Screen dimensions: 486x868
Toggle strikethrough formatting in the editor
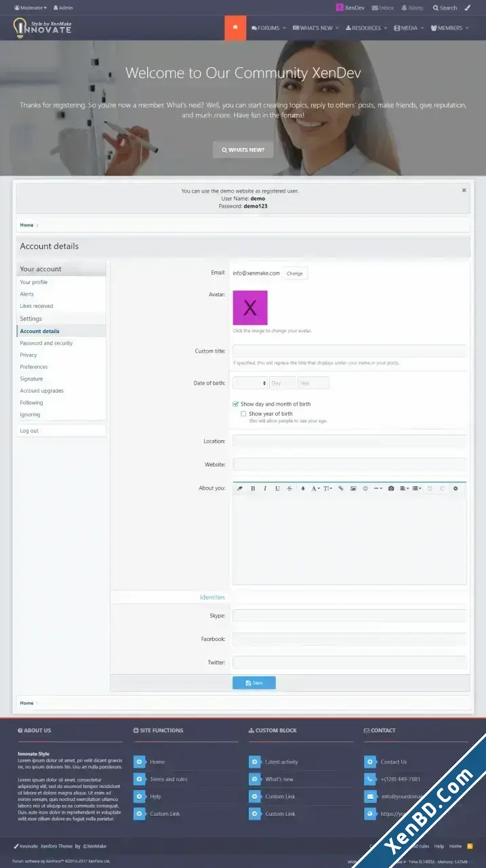click(x=289, y=488)
